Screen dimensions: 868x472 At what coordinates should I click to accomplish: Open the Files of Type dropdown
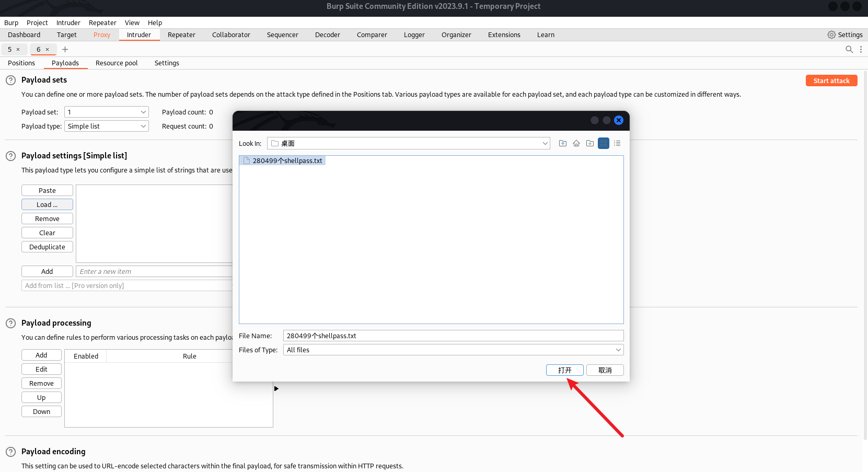tap(454, 350)
